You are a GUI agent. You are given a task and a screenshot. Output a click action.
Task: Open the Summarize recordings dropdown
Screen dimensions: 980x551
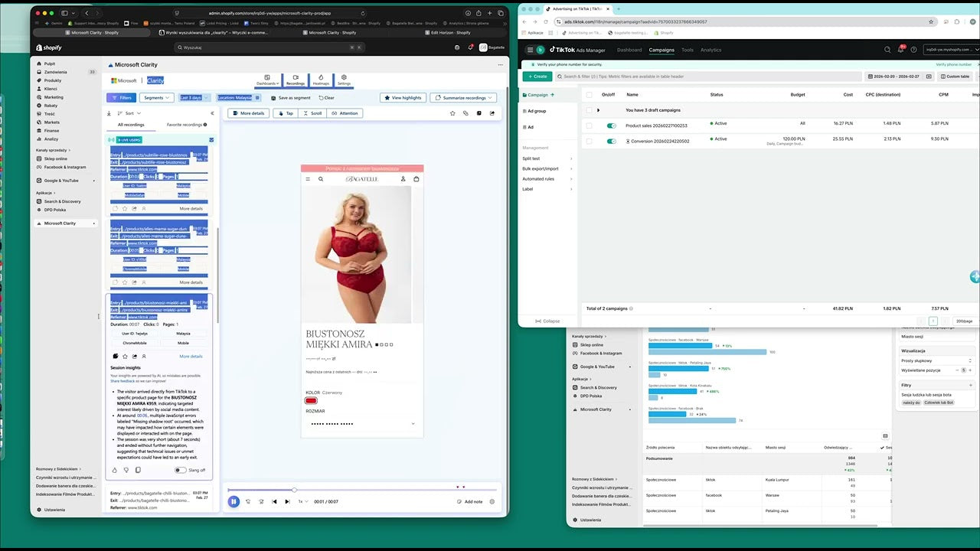463,98
